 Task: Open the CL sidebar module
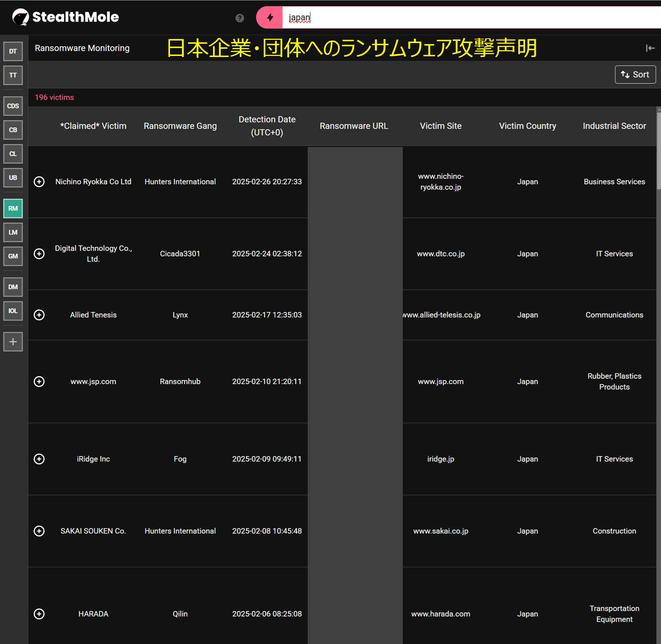pos(13,154)
